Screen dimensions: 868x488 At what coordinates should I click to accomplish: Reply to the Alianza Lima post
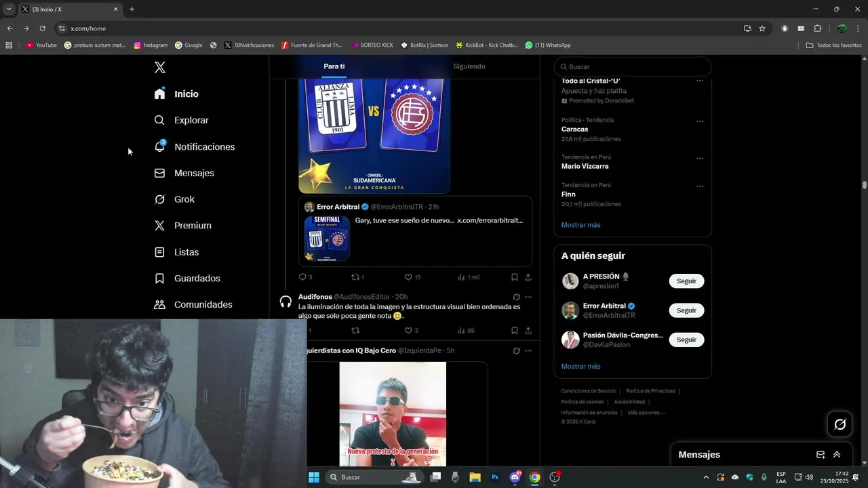(305, 277)
